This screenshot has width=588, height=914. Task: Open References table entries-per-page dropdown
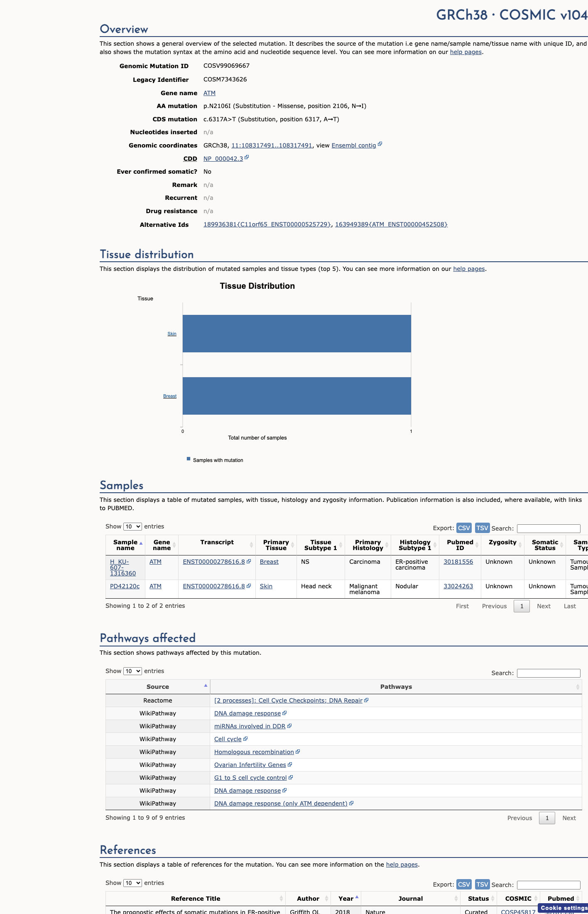[x=132, y=883]
